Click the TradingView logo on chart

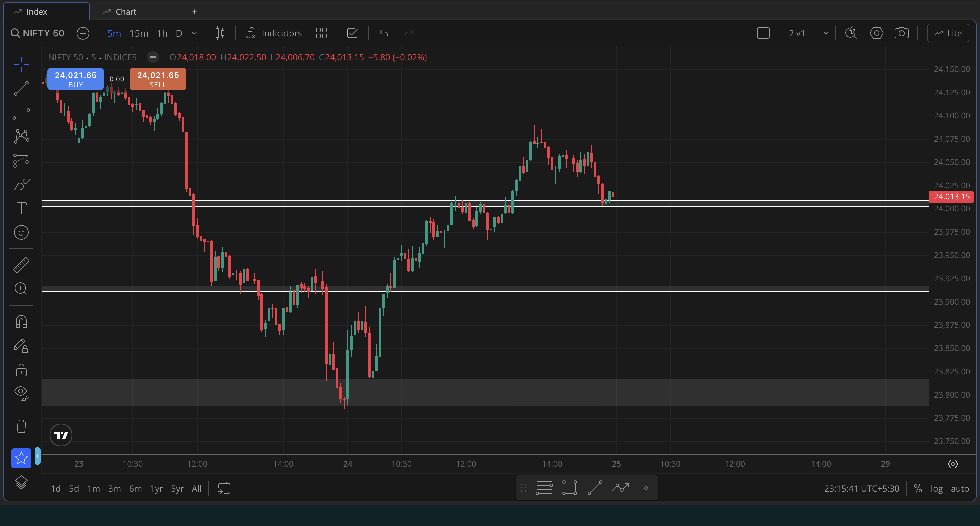pyautogui.click(x=61, y=435)
